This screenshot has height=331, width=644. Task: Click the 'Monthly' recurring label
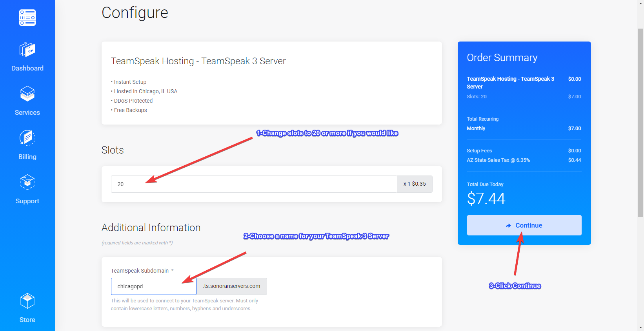(x=476, y=128)
